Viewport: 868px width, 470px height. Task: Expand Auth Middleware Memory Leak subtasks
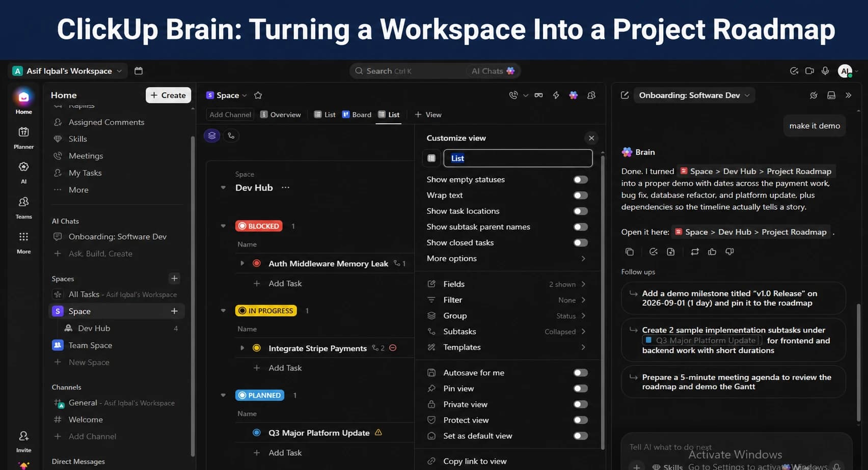coord(242,263)
